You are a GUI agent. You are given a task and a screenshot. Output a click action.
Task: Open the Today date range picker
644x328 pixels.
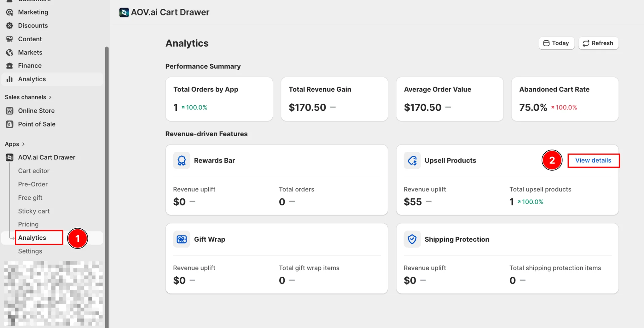[556, 43]
